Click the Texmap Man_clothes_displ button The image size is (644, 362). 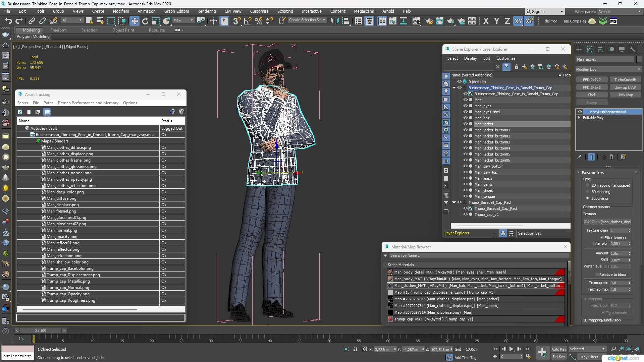[607, 222]
